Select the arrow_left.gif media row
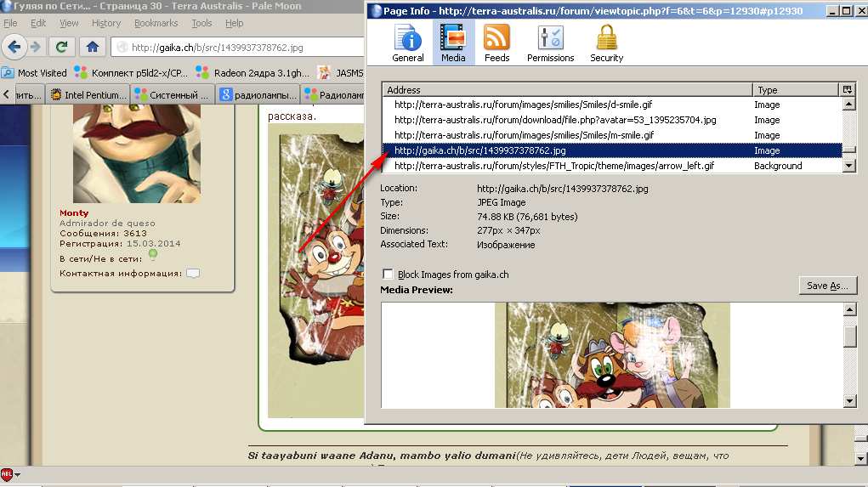 click(x=612, y=166)
